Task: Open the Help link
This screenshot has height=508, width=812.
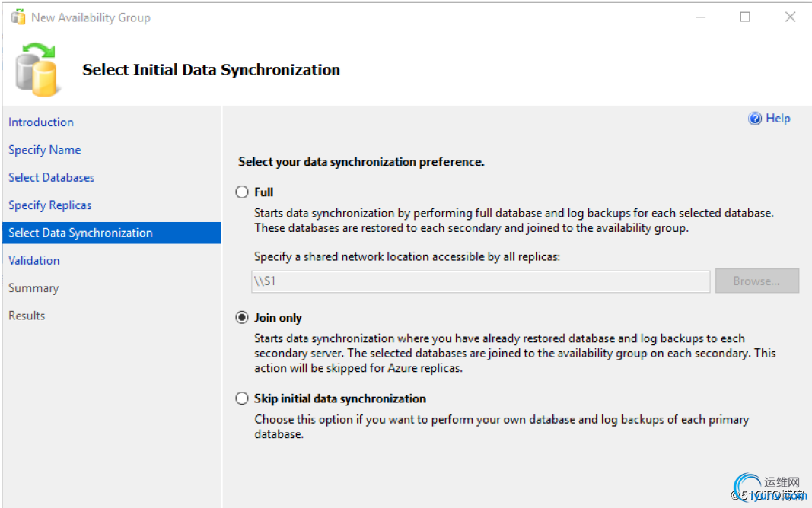Action: tap(778, 119)
